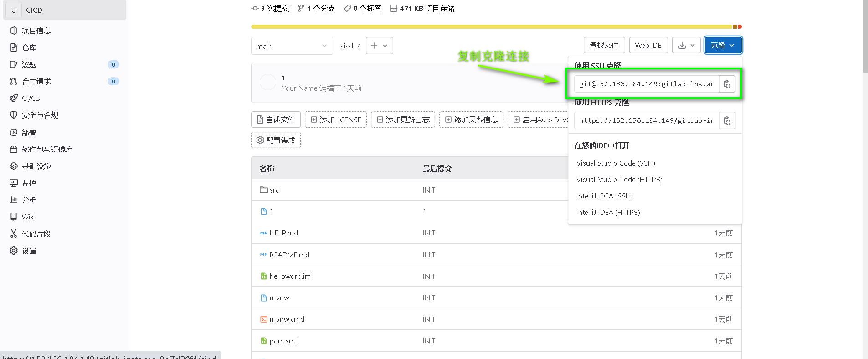Viewport: 868px width, 359px height.
Task: Select Visual Studio Code (SSH)
Action: 616,163
